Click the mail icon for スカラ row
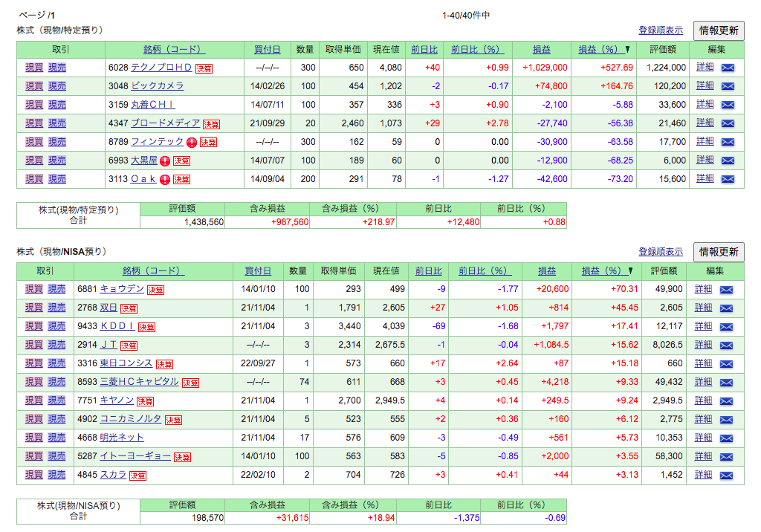The image size is (761, 532). (x=726, y=476)
